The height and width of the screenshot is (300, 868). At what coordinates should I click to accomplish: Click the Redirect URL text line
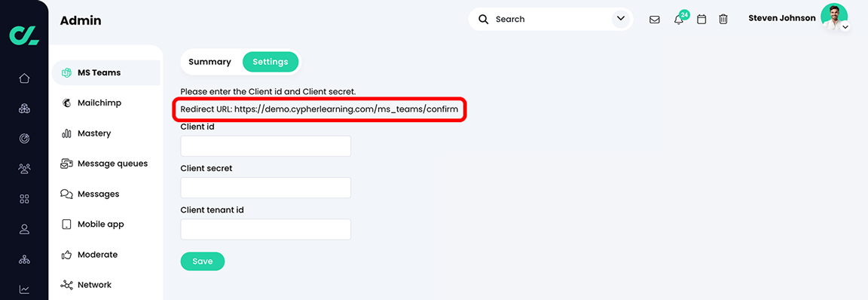coord(319,109)
